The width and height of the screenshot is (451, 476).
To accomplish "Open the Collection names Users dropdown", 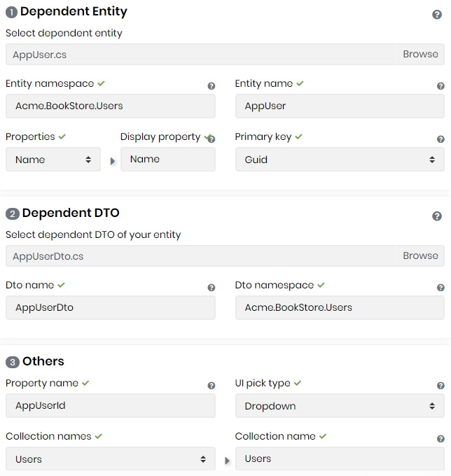I will coord(111,459).
